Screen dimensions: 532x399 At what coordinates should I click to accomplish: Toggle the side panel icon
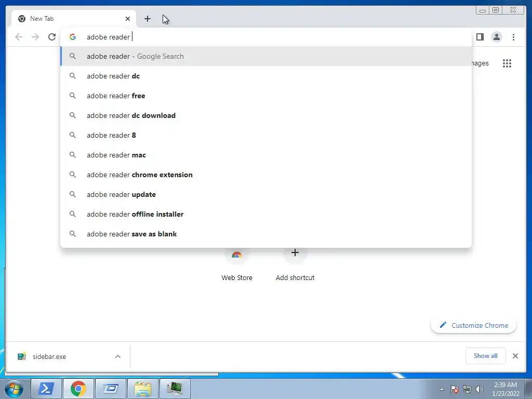[x=480, y=37]
